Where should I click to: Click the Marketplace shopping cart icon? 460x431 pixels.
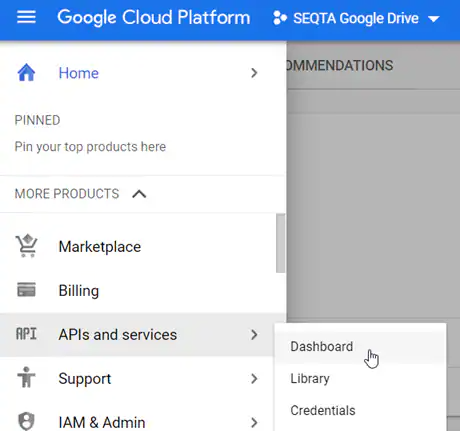point(26,246)
